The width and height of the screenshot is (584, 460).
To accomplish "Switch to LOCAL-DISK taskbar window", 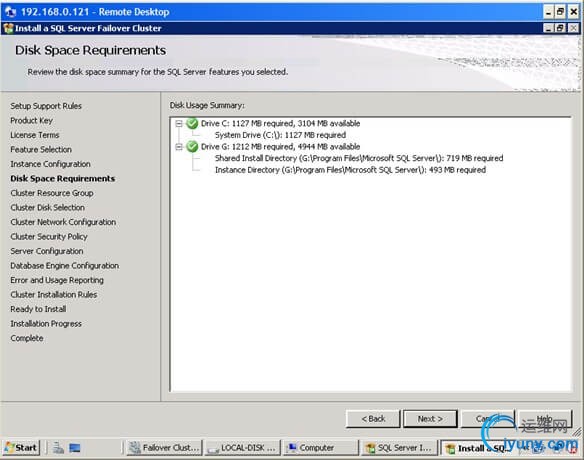I will (x=242, y=448).
